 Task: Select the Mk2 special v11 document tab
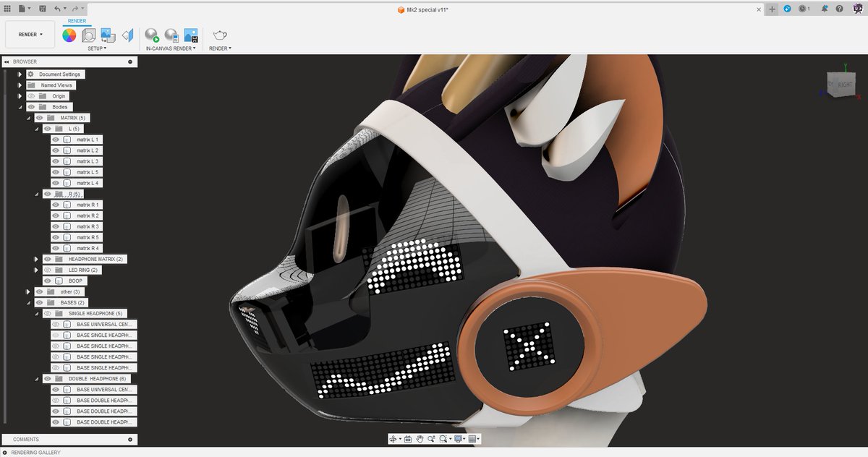pos(425,9)
